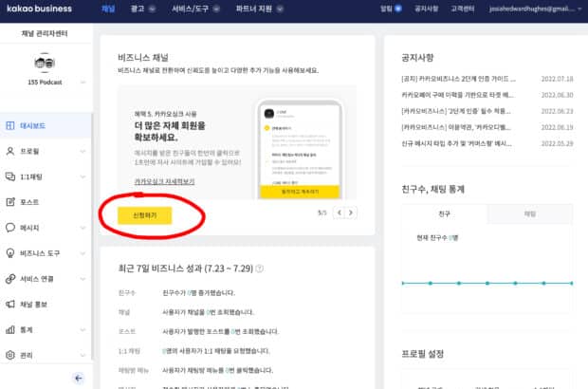Image resolution: width=588 pixels, height=389 pixels.
Task: Click the kakao business logo
Action: tap(40, 9)
